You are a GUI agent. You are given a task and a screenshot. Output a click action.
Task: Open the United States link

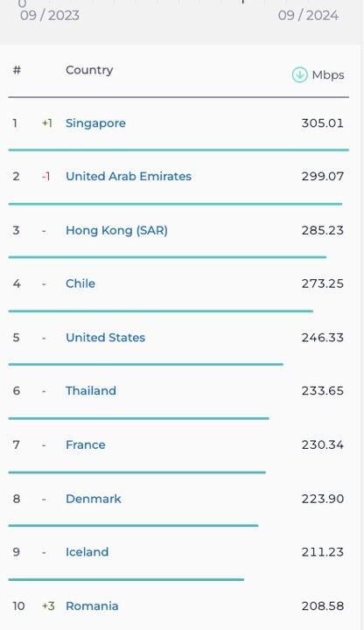[x=105, y=338]
